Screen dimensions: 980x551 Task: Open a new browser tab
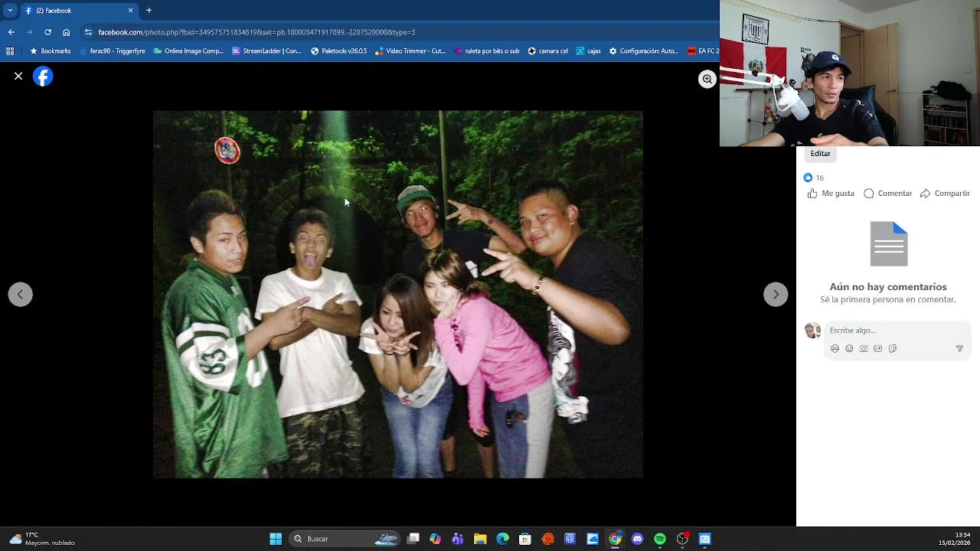149,11
